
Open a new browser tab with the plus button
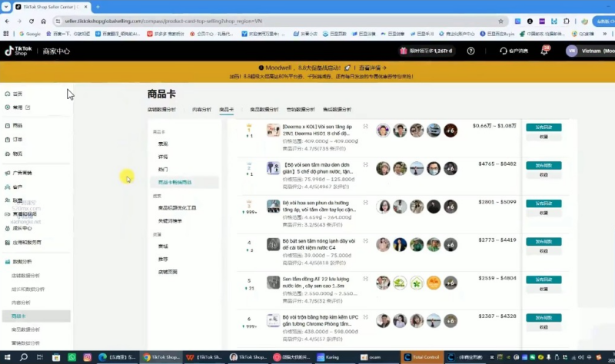click(98, 7)
